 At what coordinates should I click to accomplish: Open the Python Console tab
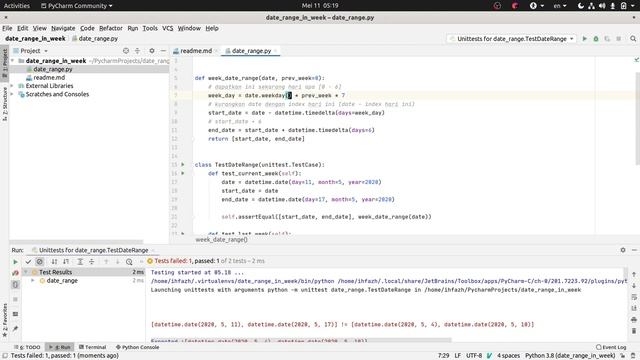(x=138, y=347)
